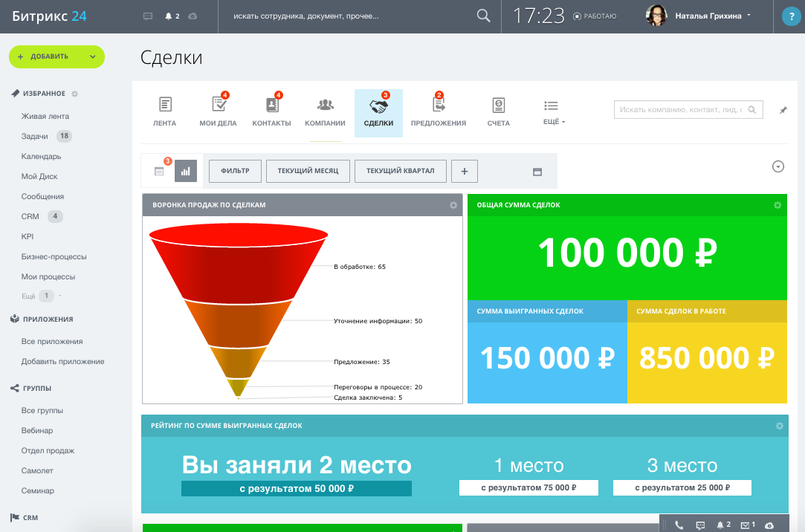
Task: Toggle the Работаю work status
Action: [595, 16]
